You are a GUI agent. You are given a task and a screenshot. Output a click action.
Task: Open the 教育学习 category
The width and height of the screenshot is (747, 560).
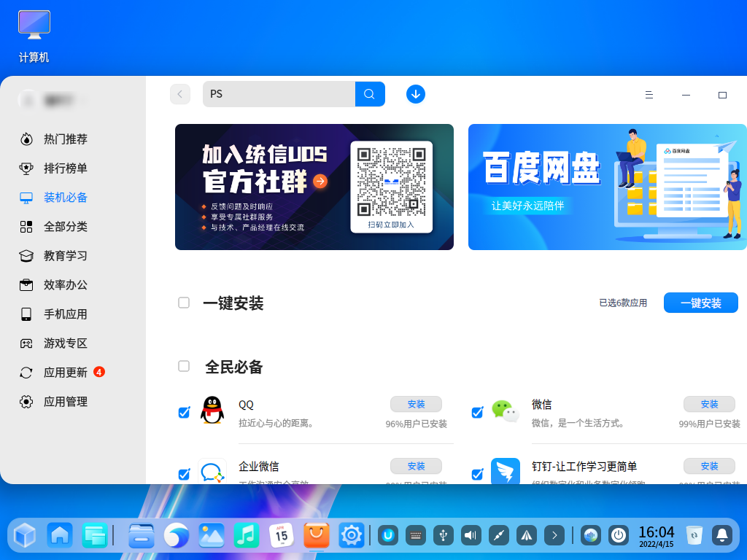(53, 256)
